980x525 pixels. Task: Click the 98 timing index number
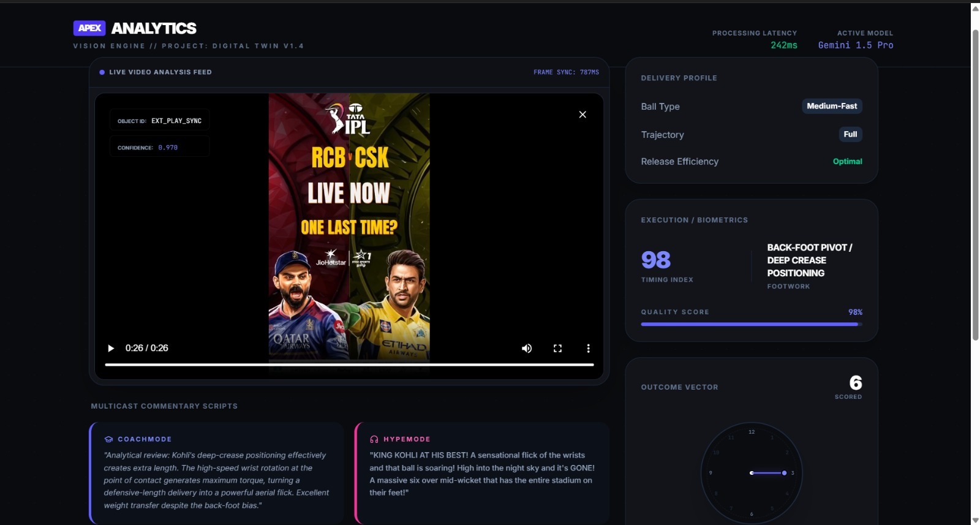pyautogui.click(x=656, y=260)
